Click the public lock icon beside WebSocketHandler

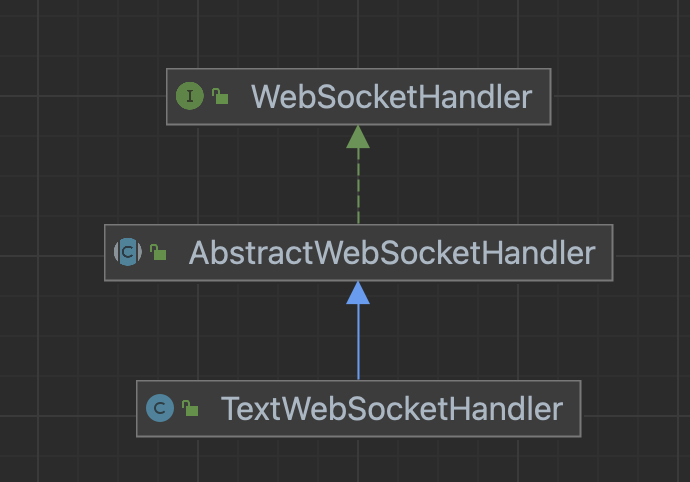(x=220, y=96)
